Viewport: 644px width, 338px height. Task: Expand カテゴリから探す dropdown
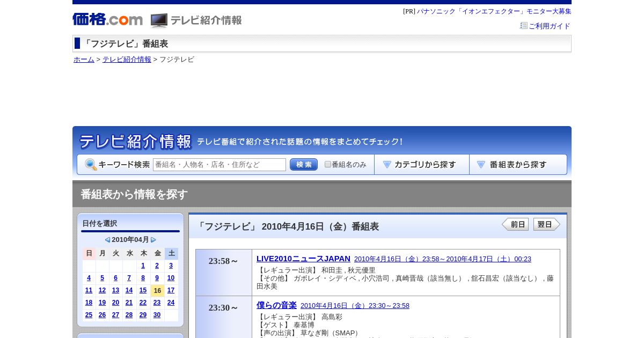[x=422, y=165]
